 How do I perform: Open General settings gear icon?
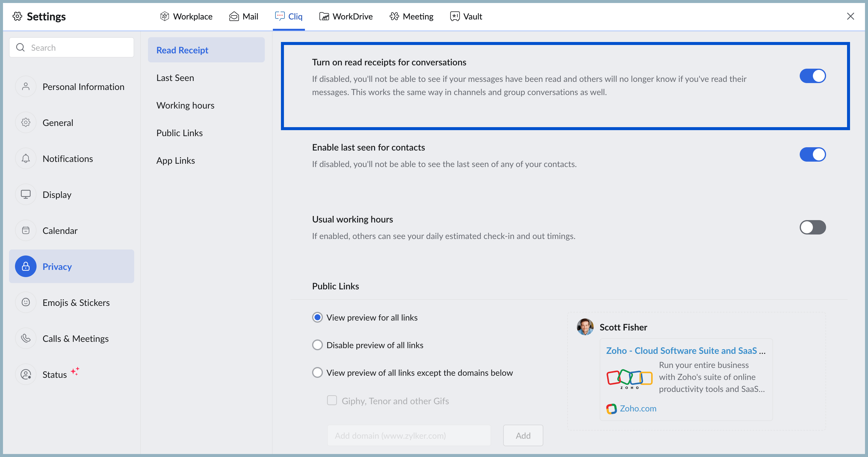26,122
